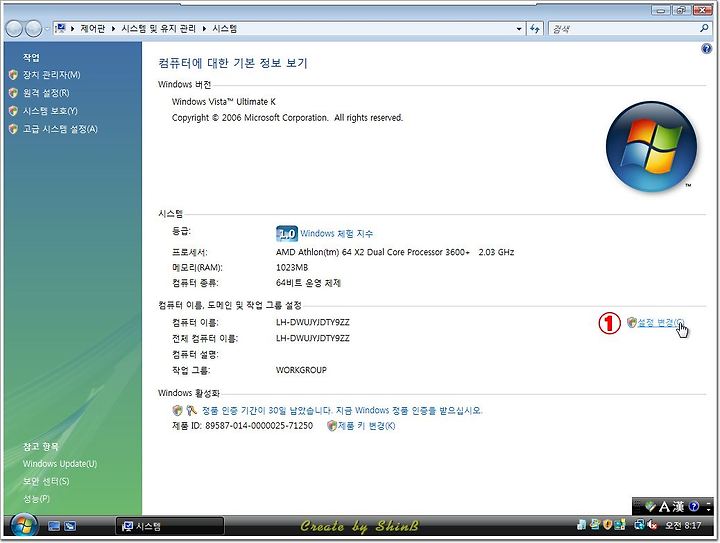Click shield icon beside 시스템 보호
Viewport: 720px width, 543px height.
click(x=13, y=111)
